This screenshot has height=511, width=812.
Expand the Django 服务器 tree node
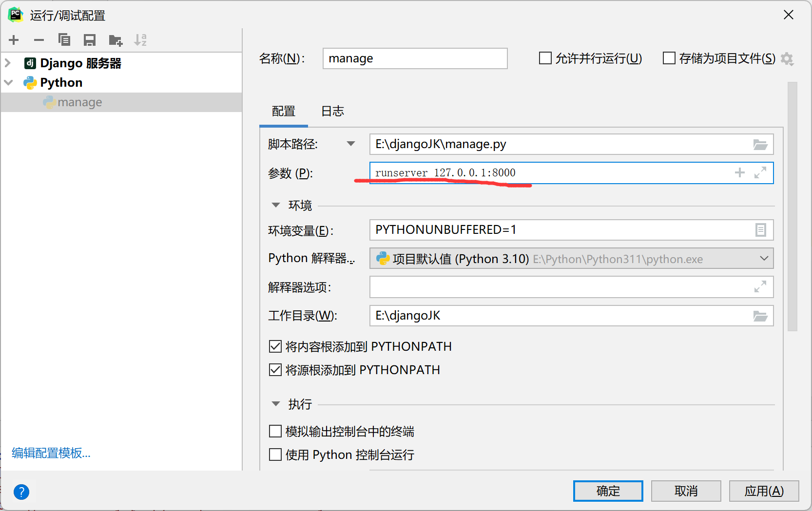(8, 63)
